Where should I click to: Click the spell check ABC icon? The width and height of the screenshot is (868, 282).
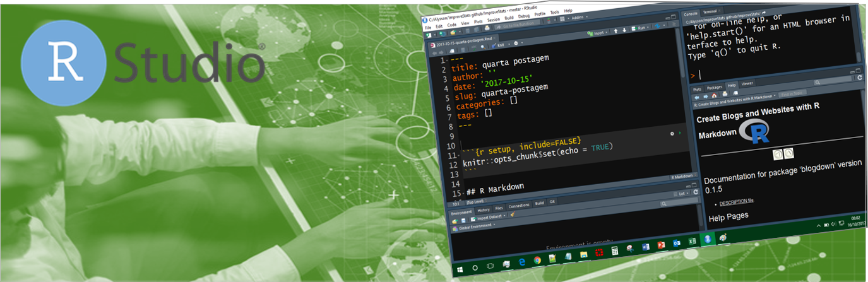tap(473, 48)
